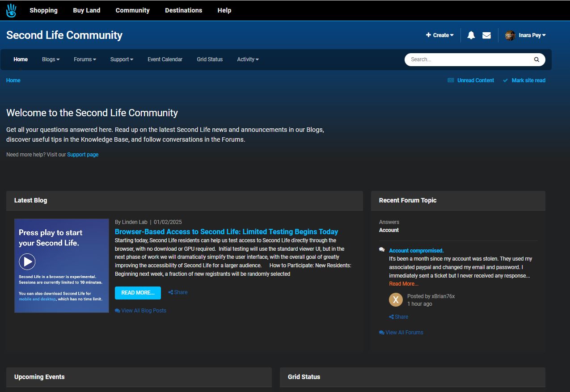Click Inara Pey's profile avatar
This screenshot has width=570, height=392.
point(510,35)
